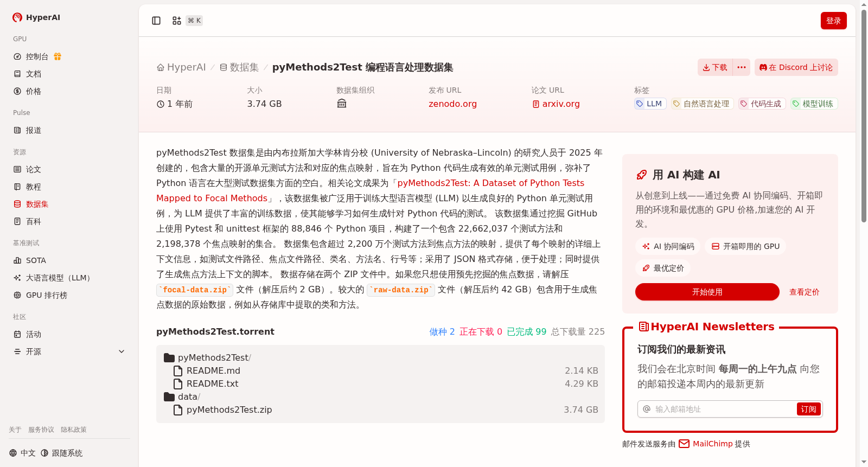Open the 查看定价 link
Screen dimensions: 868x467
coord(805,292)
